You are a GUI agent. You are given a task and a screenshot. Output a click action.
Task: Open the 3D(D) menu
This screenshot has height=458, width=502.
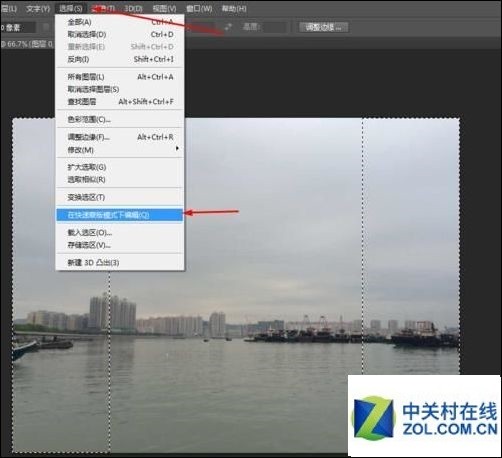[133, 8]
